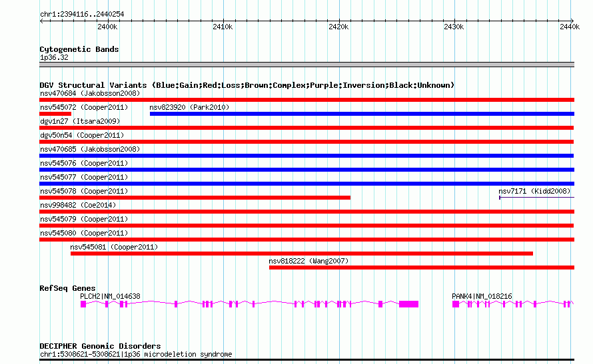Click the nsv545080 (Cooper2011) label
The image size is (593, 364).
[84, 233]
